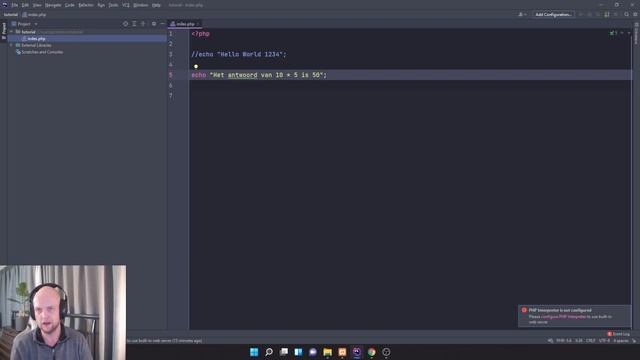Open the Window menu
Screen dimensions: 640x360
pyautogui.click(x=141, y=5)
